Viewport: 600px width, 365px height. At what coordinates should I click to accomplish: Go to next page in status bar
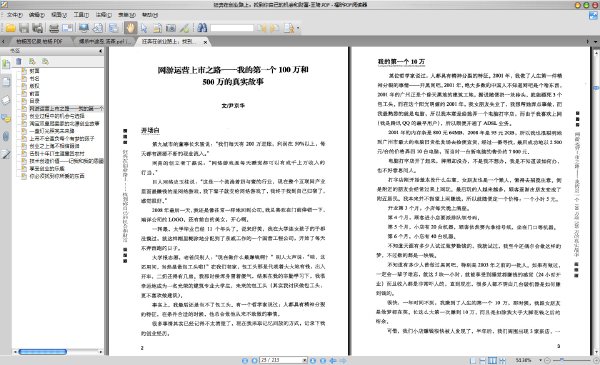tap(313, 360)
